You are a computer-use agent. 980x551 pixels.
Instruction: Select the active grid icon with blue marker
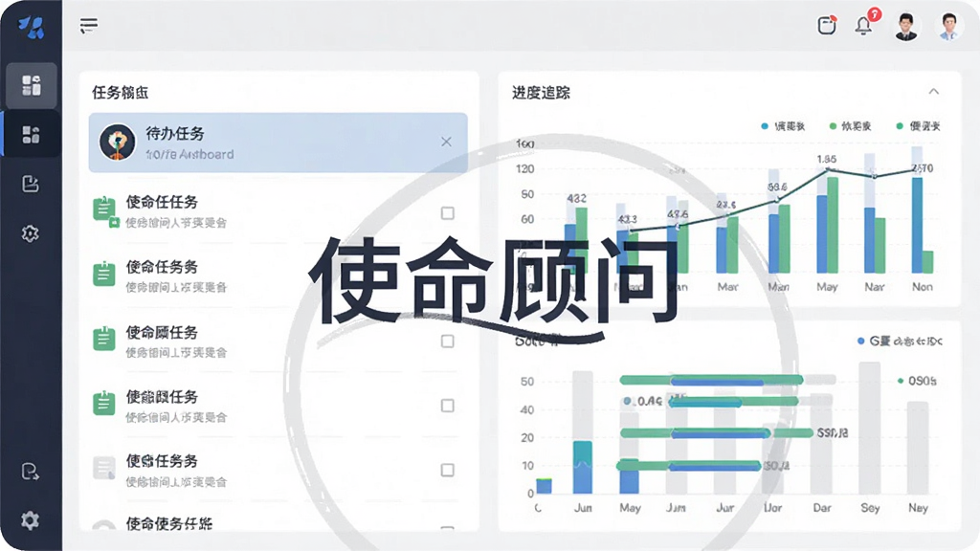[x=32, y=134]
